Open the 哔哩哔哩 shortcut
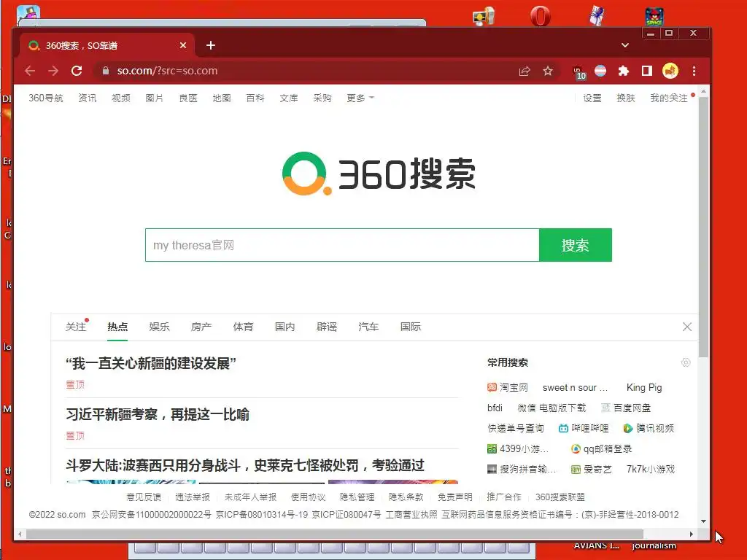Image resolution: width=747 pixels, height=560 pixels. click(584, 429)
